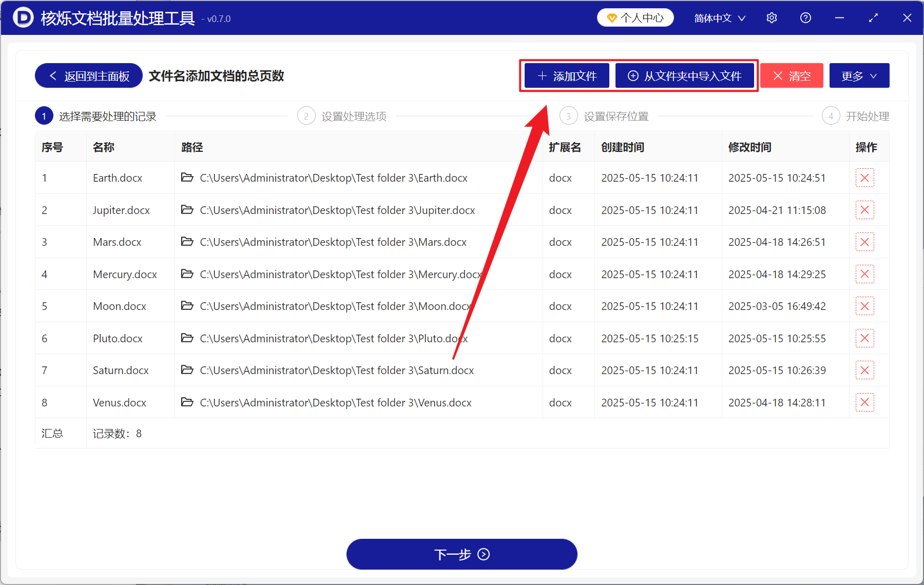924x585 pixels.
Task: Open folder icon for Venus.docx path
Action: pyautogui.click(x=187, y=402)
